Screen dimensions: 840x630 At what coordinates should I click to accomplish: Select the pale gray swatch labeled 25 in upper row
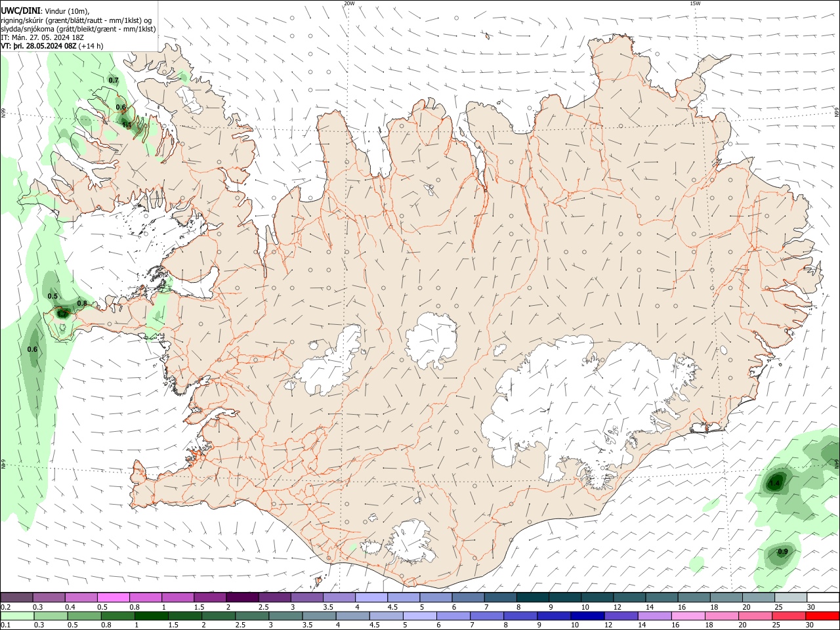click(791, 597)
